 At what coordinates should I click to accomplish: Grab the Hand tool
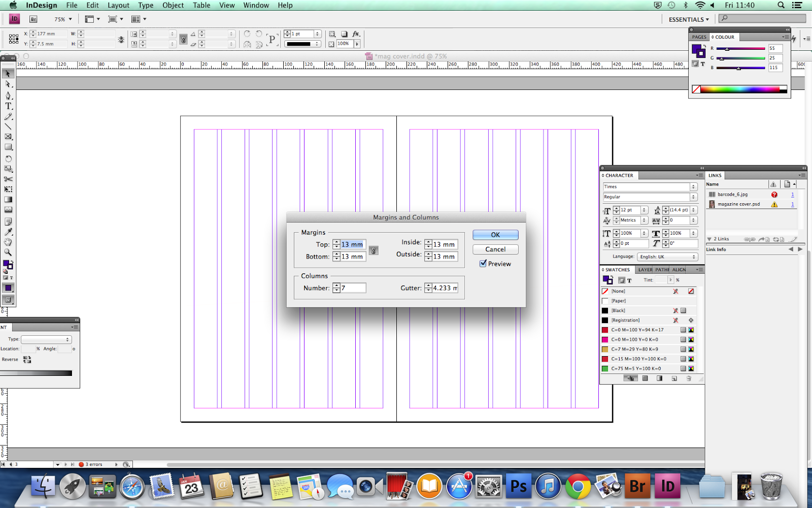(x=8, y=242)
